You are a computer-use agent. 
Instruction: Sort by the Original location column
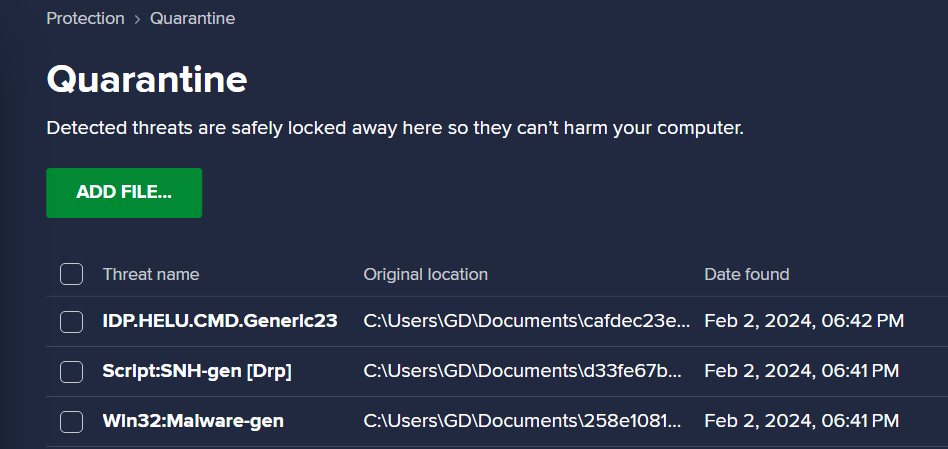coord(426,274)
